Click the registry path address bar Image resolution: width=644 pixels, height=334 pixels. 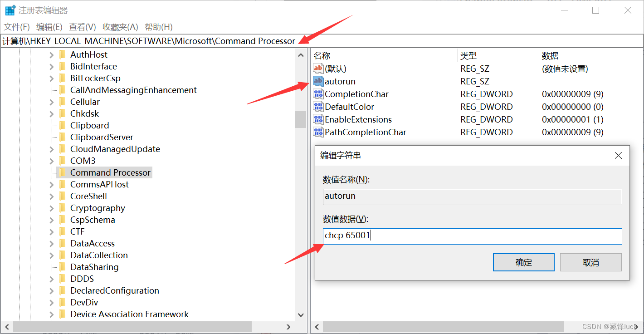(x=322, y=41)
